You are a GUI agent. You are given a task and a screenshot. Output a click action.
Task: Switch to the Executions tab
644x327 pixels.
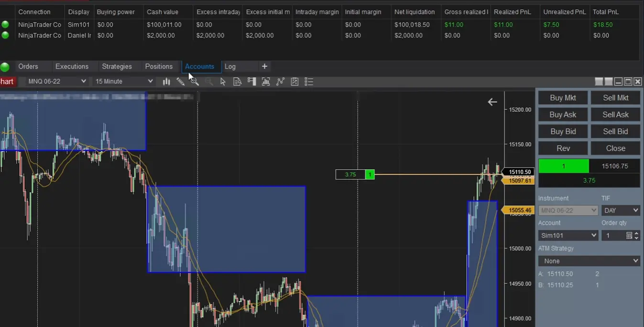(72, 67)
